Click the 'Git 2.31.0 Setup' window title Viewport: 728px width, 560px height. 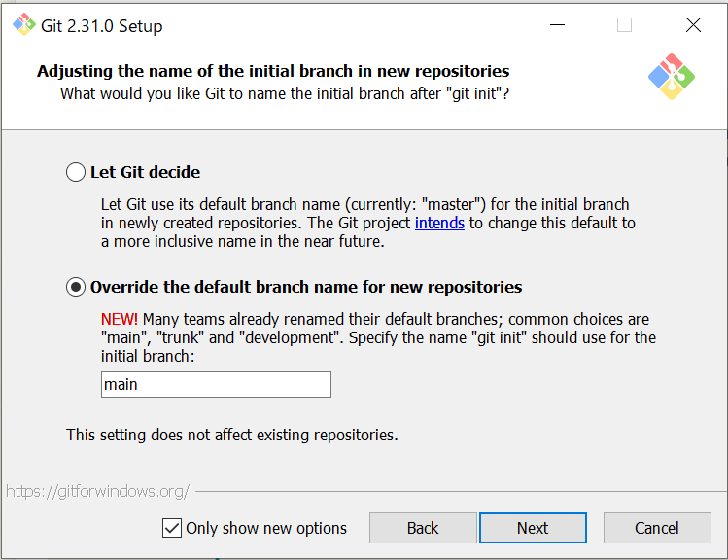[x=102, y=26]
